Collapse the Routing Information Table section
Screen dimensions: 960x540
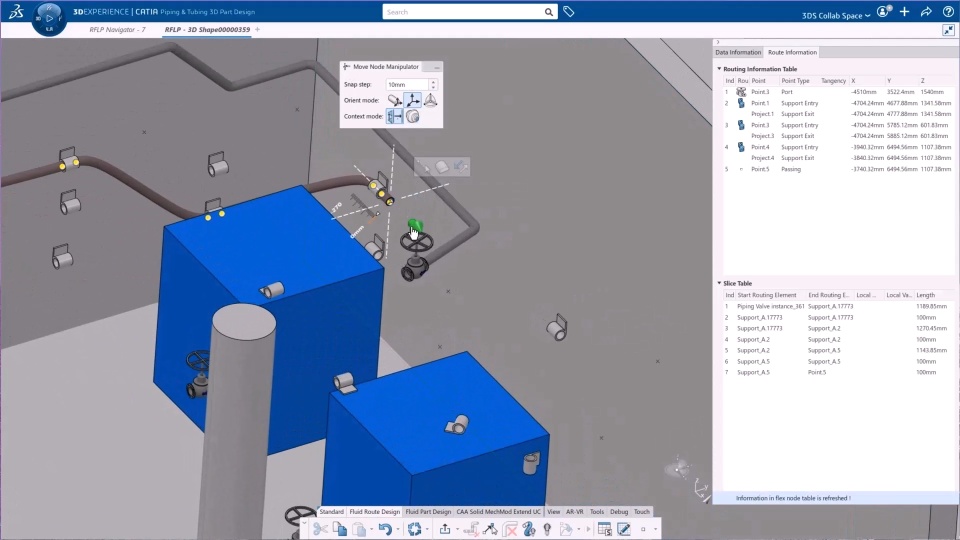pyautogui.click(x=719, y=69)
